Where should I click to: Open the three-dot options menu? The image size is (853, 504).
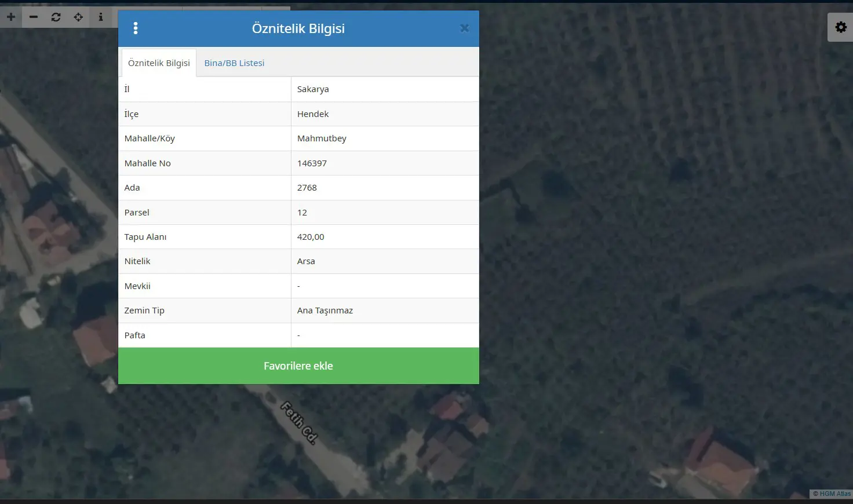tap(136, 28)
